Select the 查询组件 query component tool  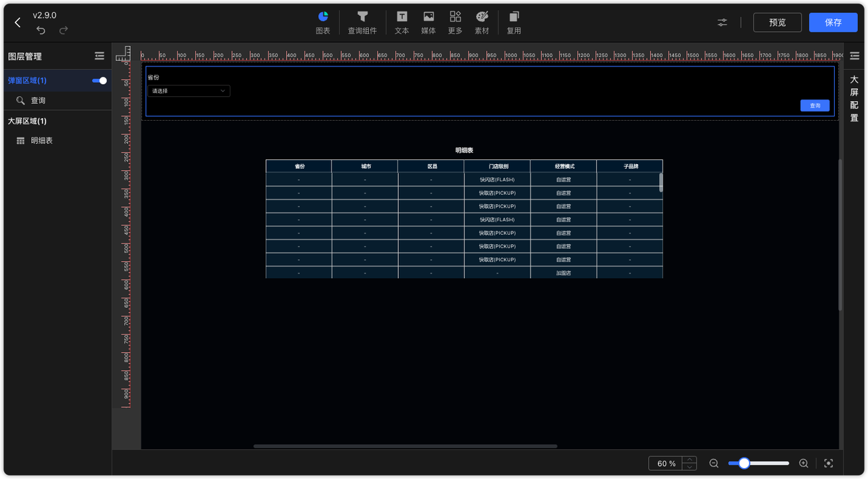[362, 22]
